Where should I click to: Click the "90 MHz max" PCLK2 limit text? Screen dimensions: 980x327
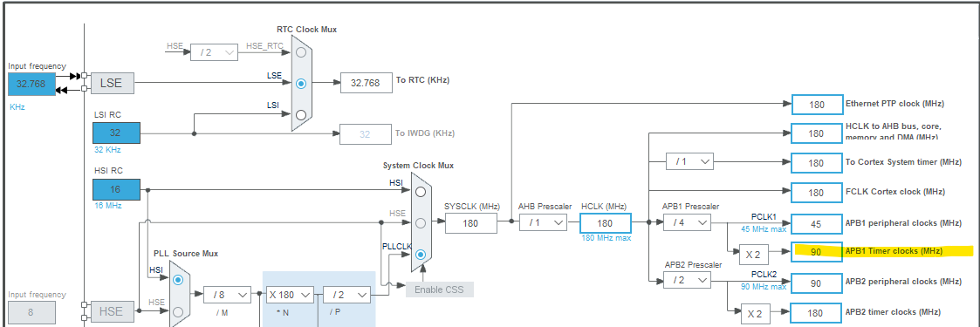coord(763,286)
